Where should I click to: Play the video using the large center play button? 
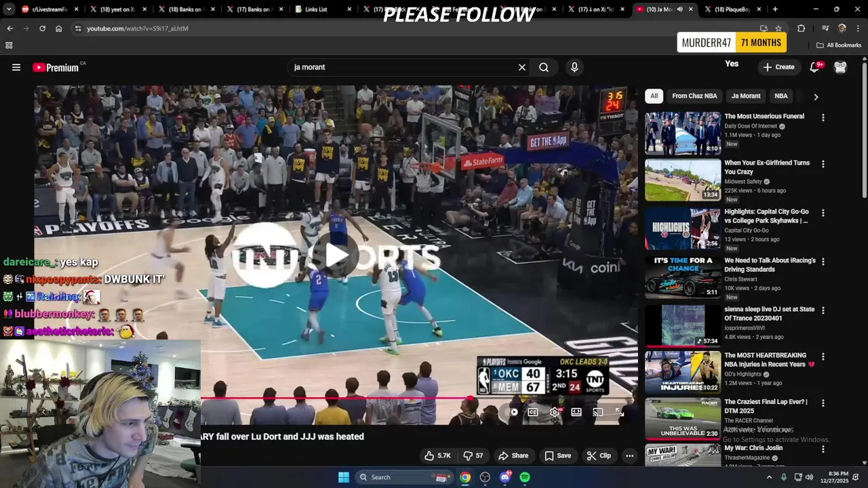[337, 255]
